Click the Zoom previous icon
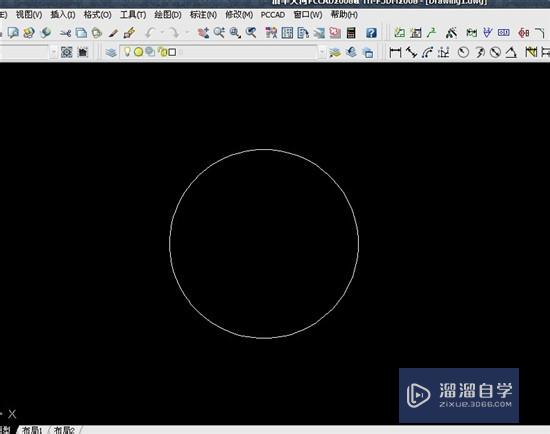The height and width of the screenshot is (434, 550). (x=251, y=33)
